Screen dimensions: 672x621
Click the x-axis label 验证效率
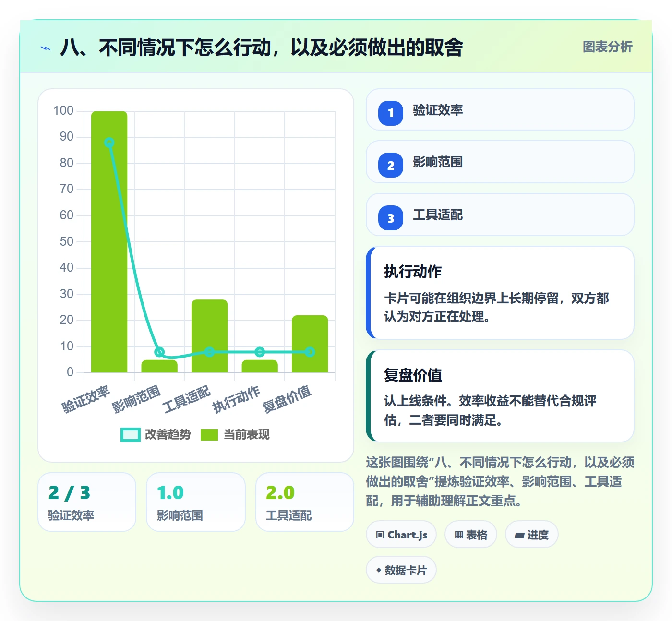pos(86,399)
